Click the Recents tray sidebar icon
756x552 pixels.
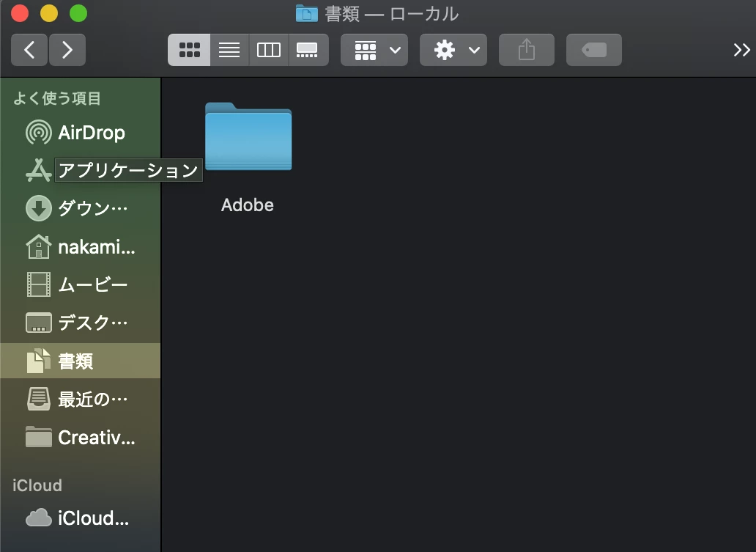click(39, 399)
